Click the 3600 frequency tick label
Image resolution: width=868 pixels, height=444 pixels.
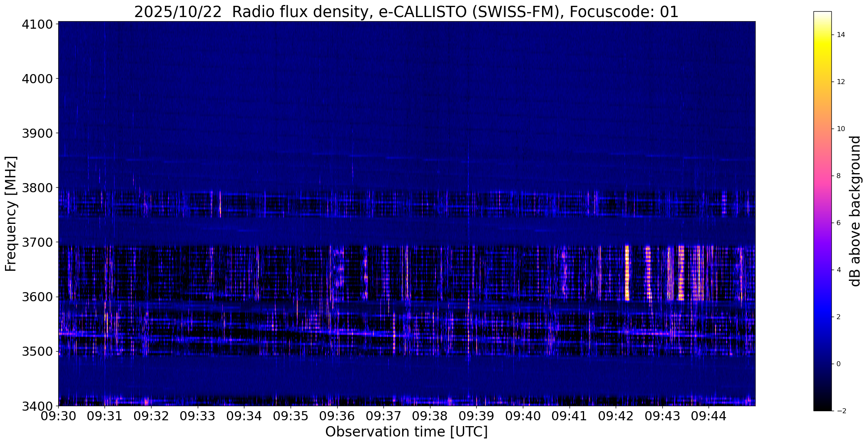tap(38, 297)
